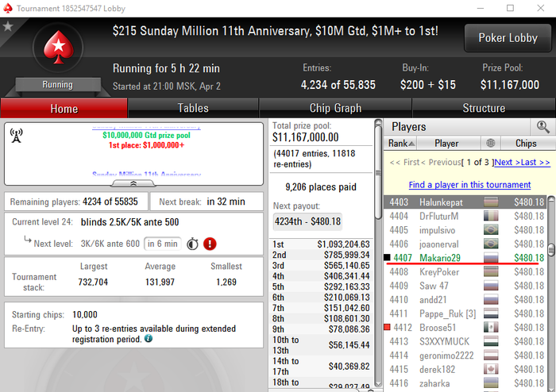Image resolution: width=556 pixels, height=392 pixels.
Task: Select player row zaharka
Action: [465, 383]
